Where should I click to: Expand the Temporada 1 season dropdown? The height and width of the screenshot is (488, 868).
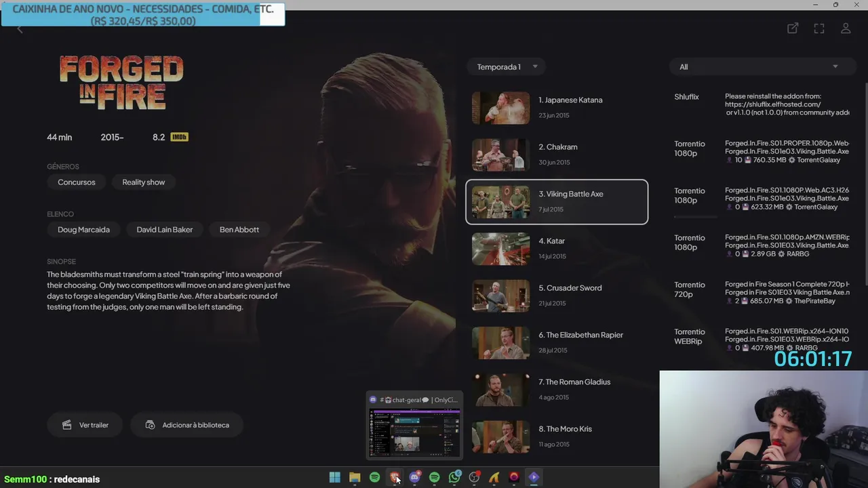click(506, 66)
